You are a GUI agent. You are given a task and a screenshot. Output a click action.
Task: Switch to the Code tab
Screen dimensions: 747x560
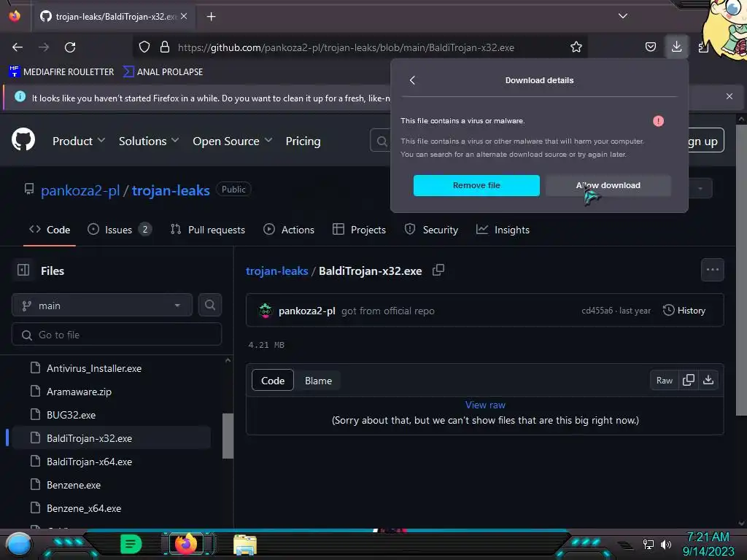tap(50, 230)
